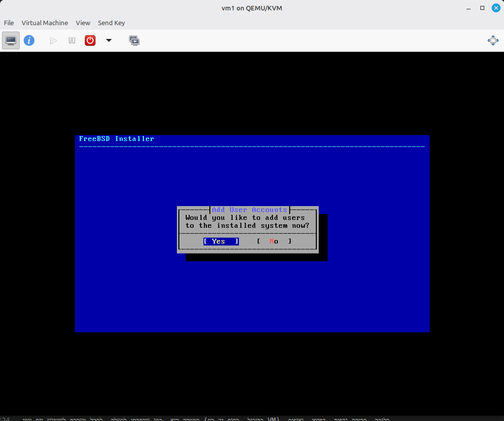Open the View menu
This screenshot has width=504, height=421.
tap(83, 23)
